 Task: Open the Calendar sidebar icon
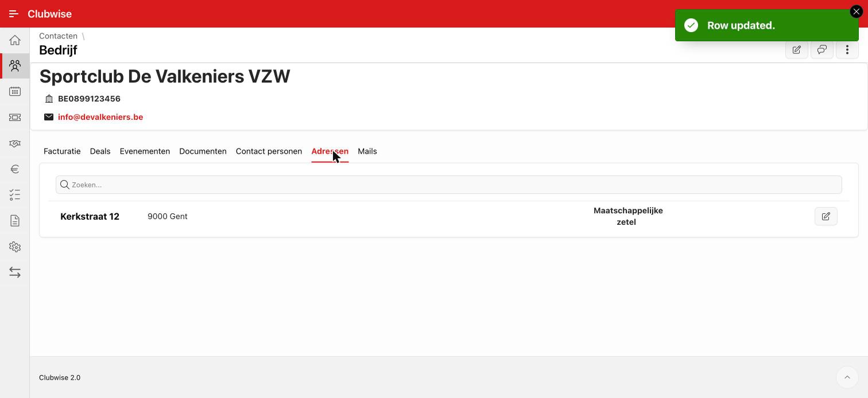15,92
